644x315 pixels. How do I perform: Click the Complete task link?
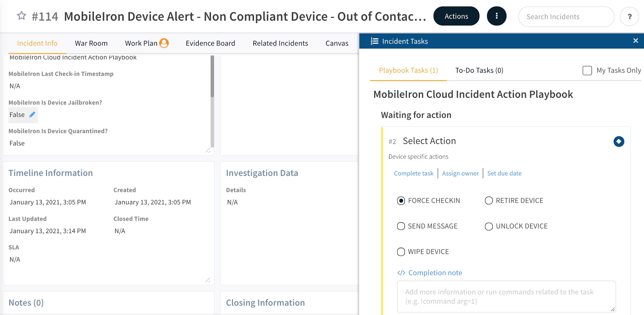tap(414, 173)
